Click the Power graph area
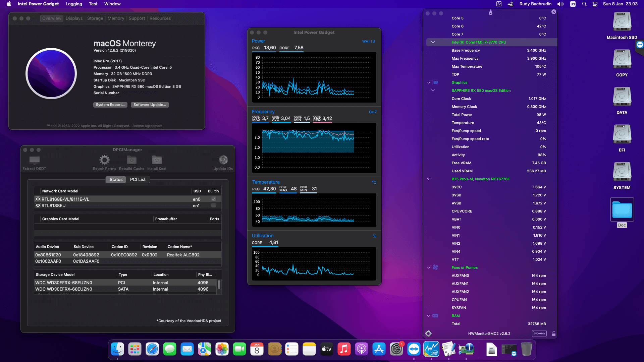Image resolution: width=644 pixels, height=362 pixels. 314,77
